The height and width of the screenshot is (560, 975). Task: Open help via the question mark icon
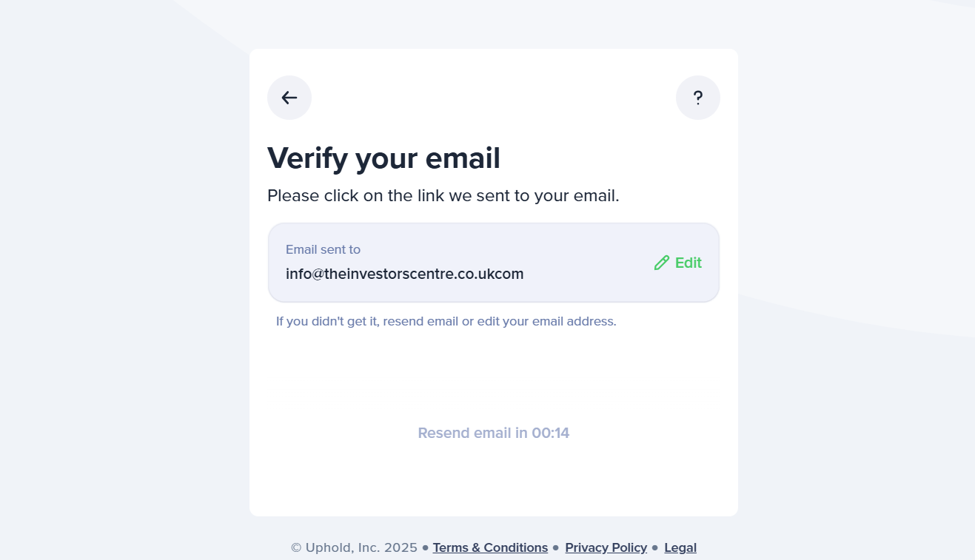click(698, 98)
